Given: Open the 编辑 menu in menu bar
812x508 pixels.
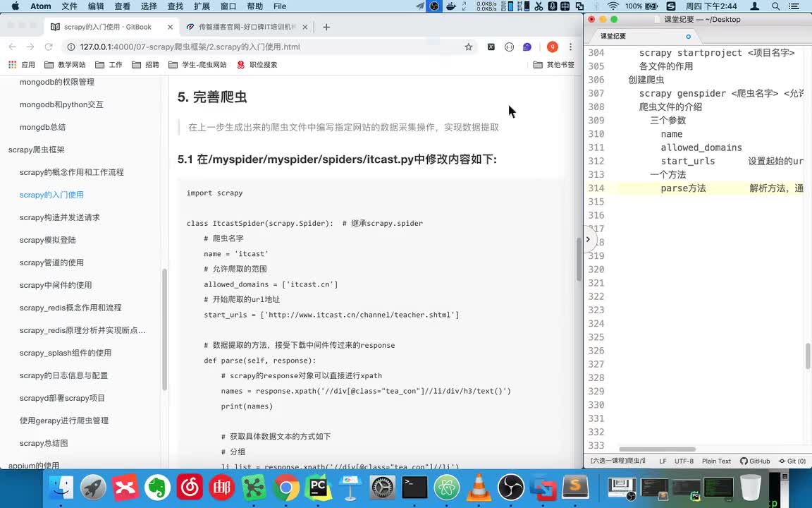Looking at the screenshot, I should pos(96,6).
